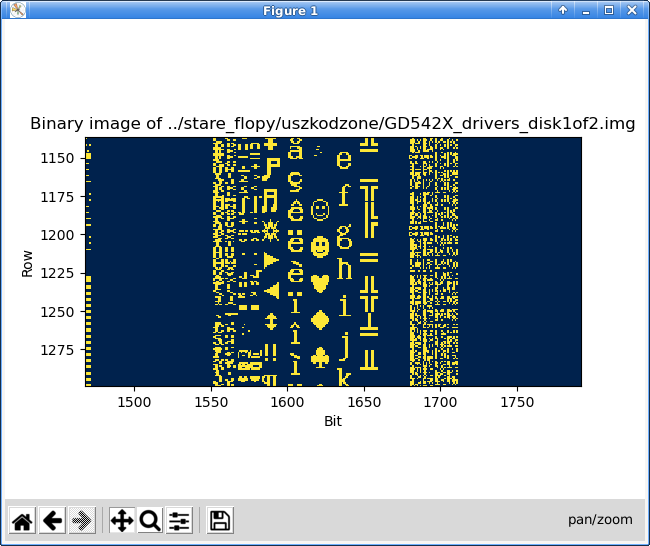Toggle the pan/zoom axes tool

point(122,520)
